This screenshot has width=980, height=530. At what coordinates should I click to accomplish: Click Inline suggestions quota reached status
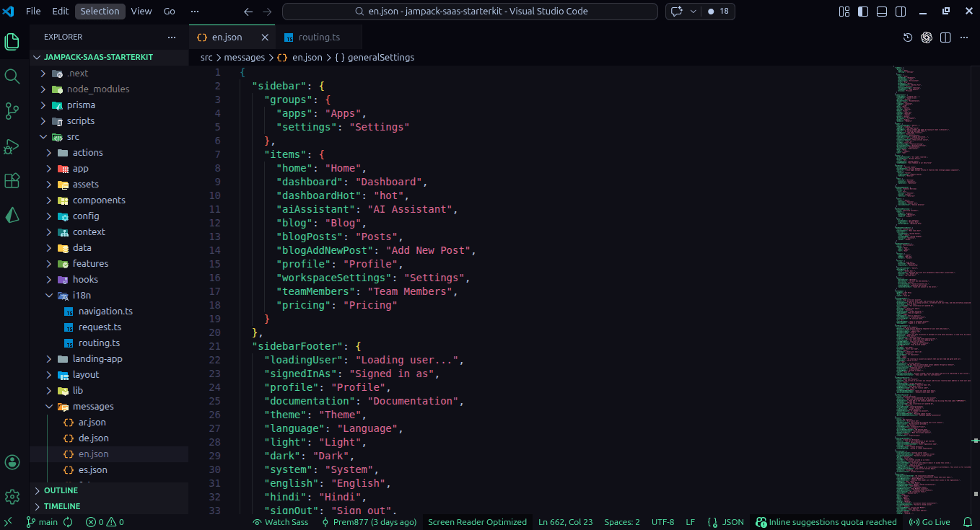coord(826,522)
